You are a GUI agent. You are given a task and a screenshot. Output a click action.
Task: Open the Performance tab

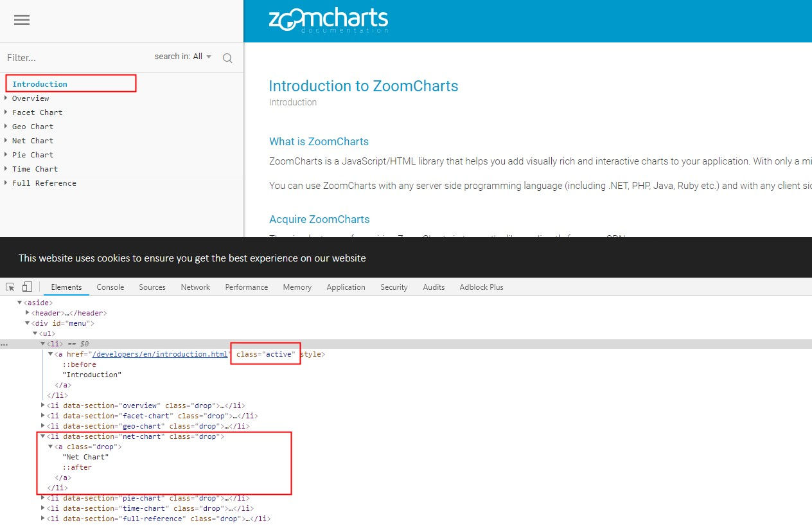pos(247,287)
